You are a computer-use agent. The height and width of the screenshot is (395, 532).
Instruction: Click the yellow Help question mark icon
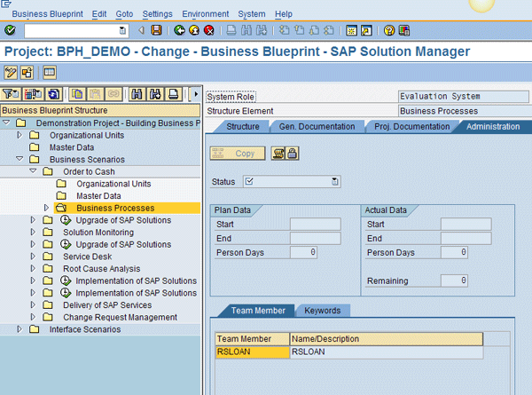[389, 30]
